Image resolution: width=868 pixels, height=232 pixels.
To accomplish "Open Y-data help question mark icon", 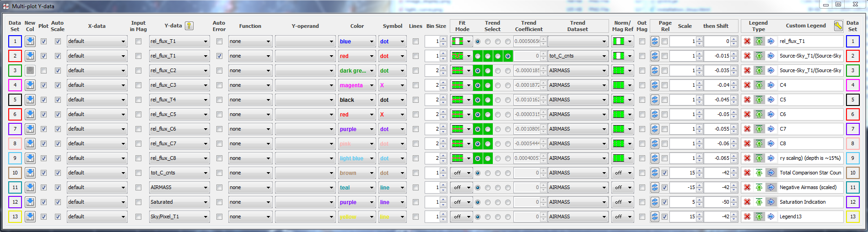I will point(189,26).
